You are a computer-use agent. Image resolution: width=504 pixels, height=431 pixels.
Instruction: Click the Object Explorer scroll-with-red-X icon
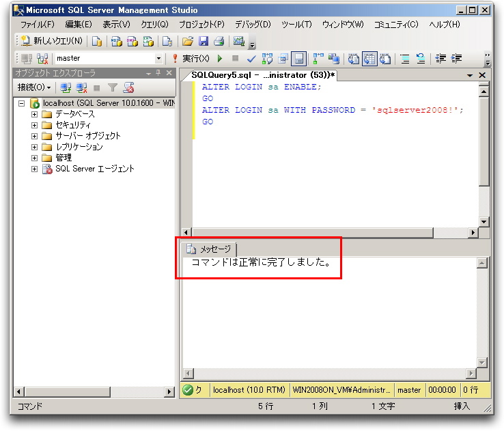coord(129,87)
